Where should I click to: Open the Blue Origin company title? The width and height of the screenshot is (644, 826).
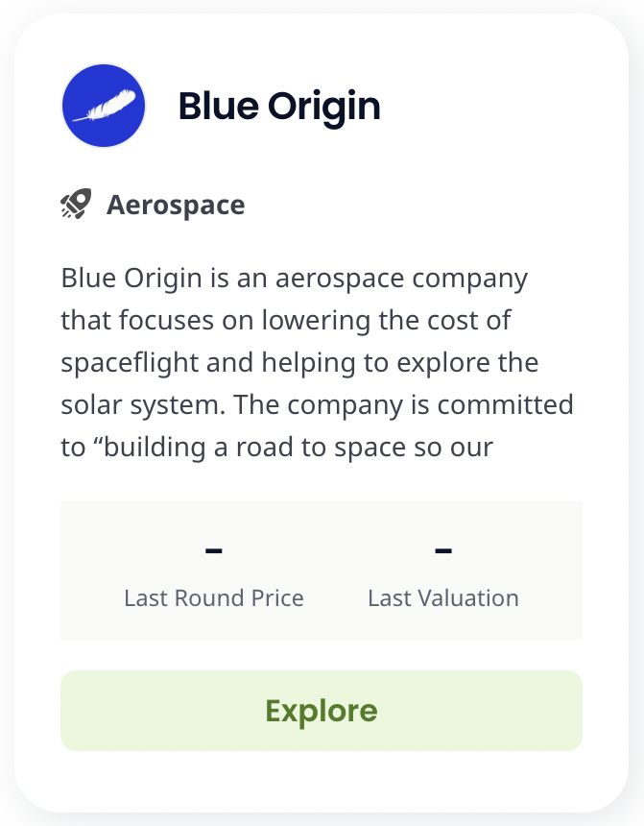click(279, 107)
